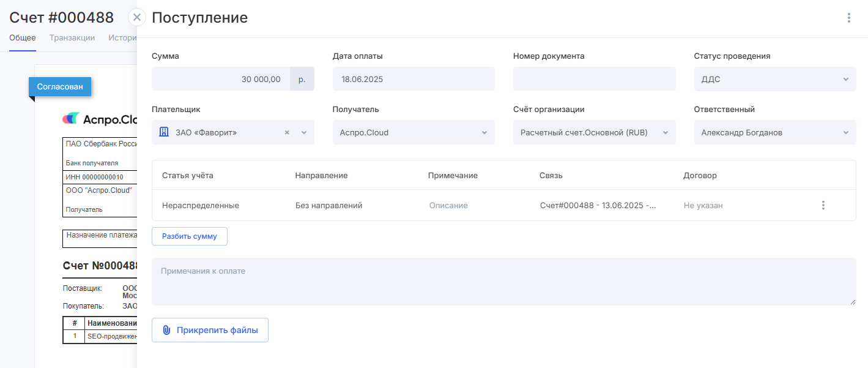Click the Согласован status badge

pyautogui.click(x=60, y=87)
